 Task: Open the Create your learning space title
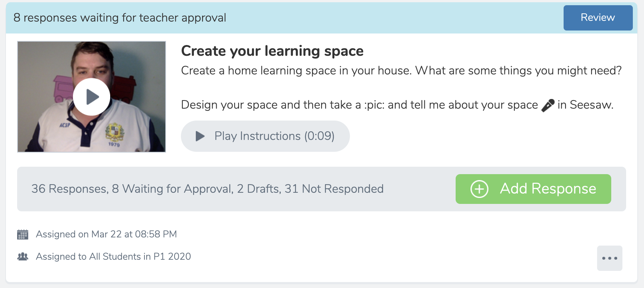(272, 51)
